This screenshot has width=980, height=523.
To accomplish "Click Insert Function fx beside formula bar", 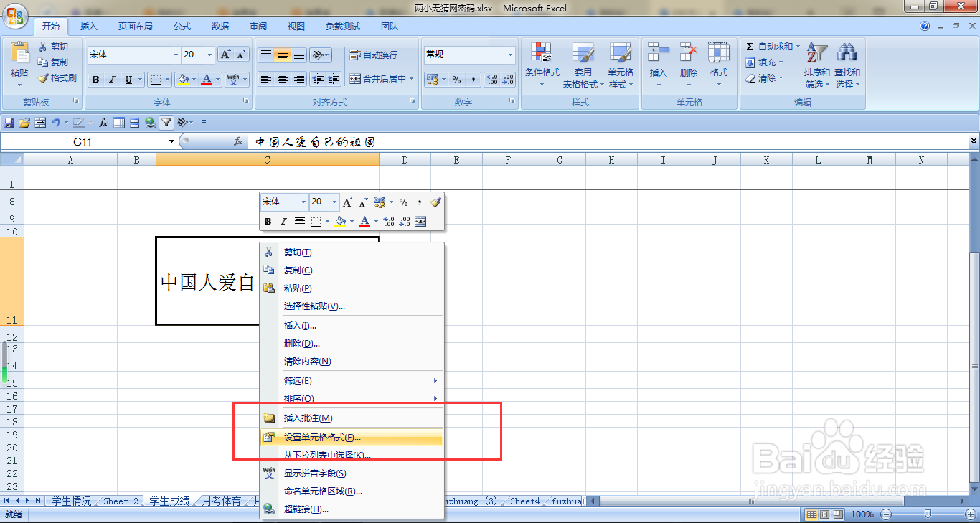I will pos(238,142).
